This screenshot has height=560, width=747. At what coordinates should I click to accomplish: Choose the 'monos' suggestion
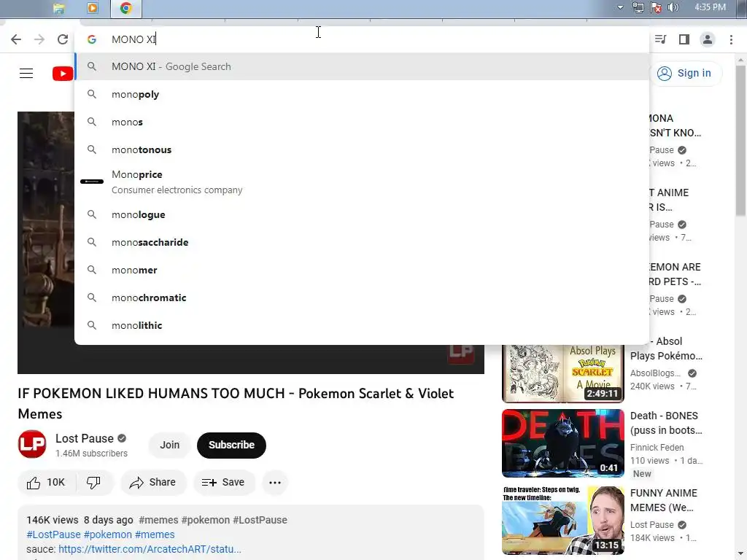click(x=362, y=122)
